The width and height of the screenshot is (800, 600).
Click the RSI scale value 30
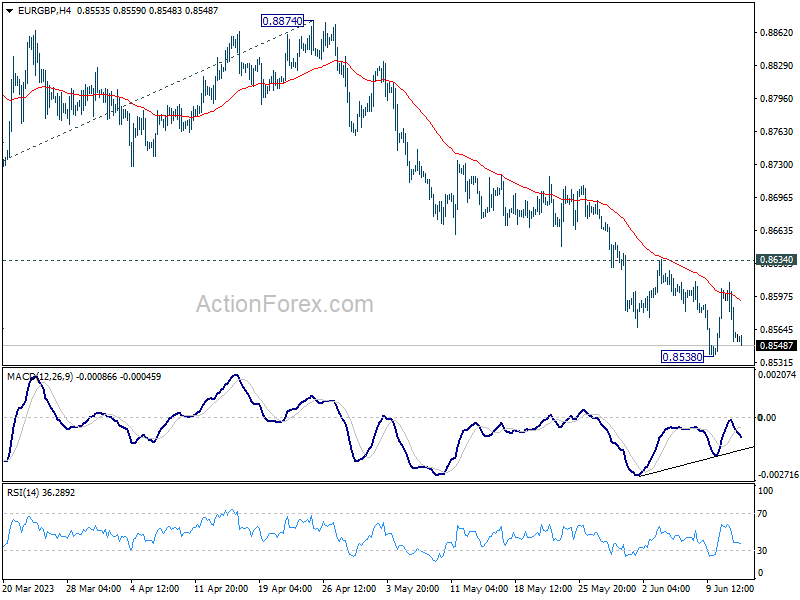(x=762, y=551)
